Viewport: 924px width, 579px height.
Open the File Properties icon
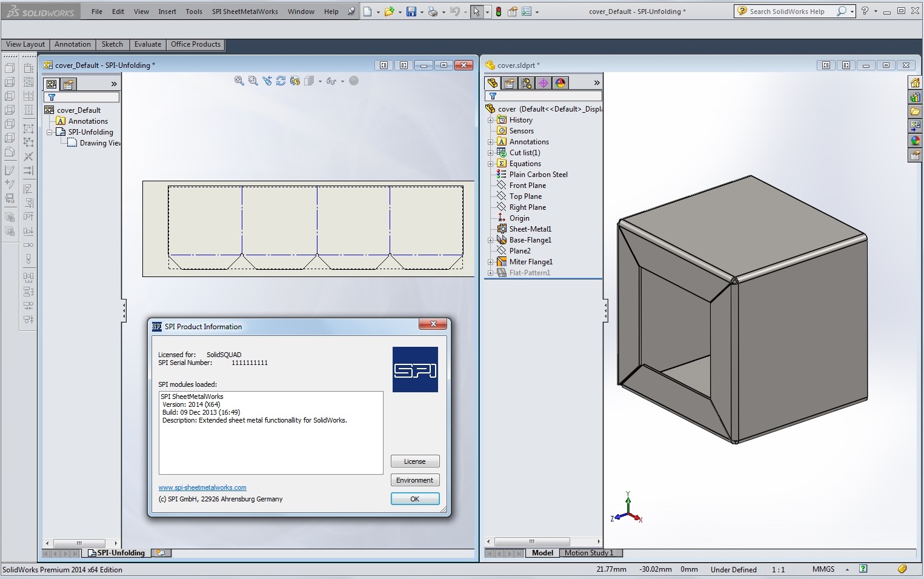(x=513, y=12)
